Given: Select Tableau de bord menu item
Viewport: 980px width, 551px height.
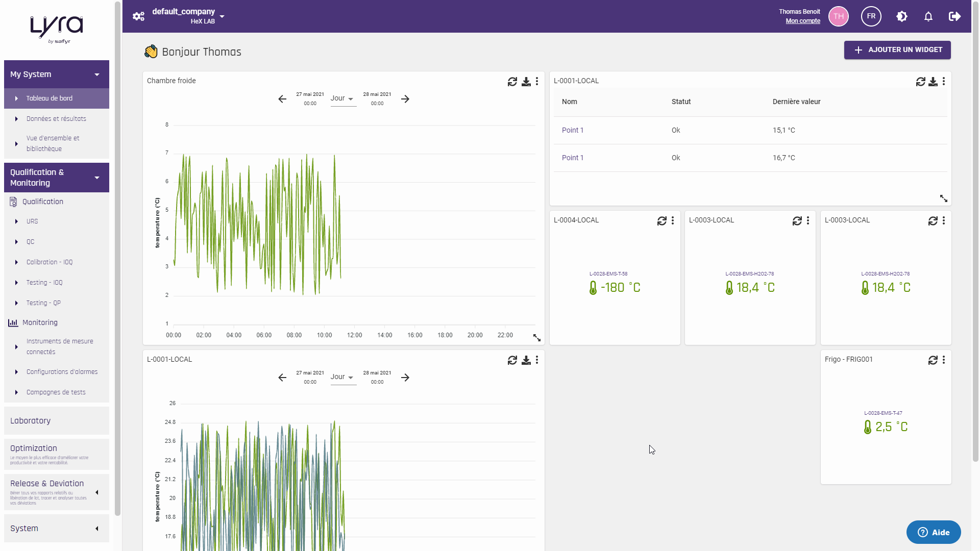Looking at the screenshot, I should pos(57,98).
